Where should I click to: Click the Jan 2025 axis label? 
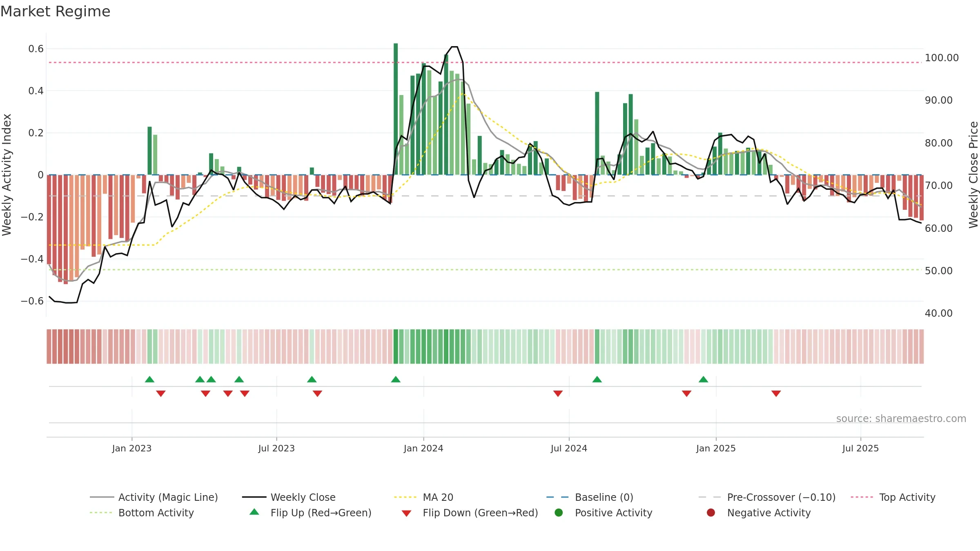[716, 448]
